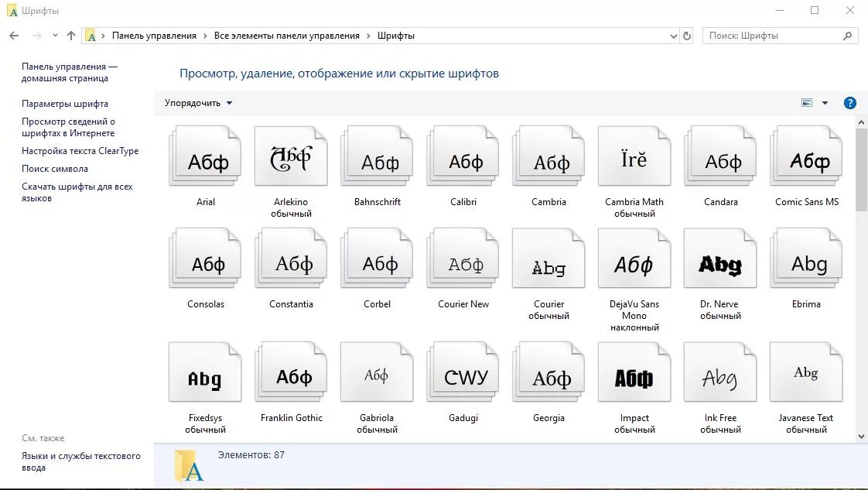
Task: Open Параметры шрифта link
Action: coord(65,104)
